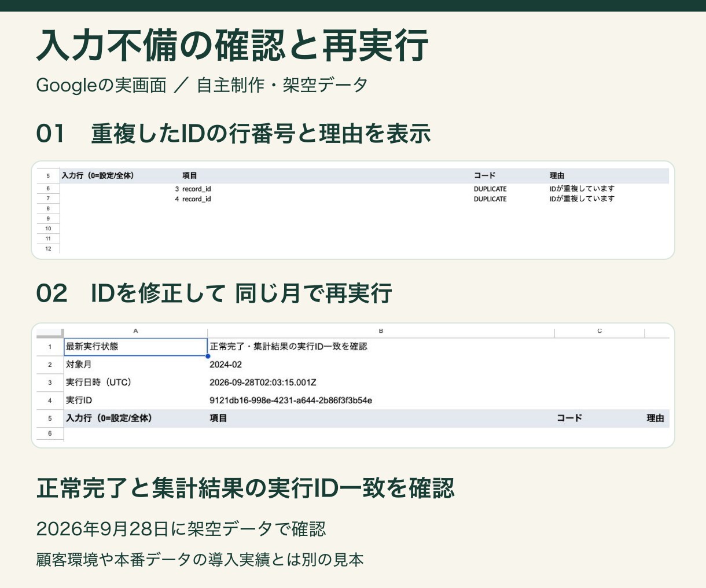
Task: Click IDが重複しています in row 6
Action: pyautogui.click(x=582, y=189)
